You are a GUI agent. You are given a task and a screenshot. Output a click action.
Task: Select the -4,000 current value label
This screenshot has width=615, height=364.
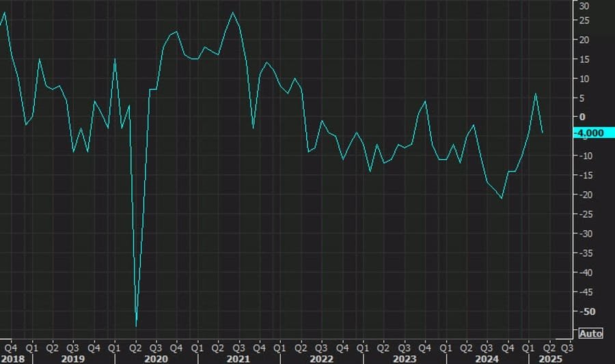590,132
